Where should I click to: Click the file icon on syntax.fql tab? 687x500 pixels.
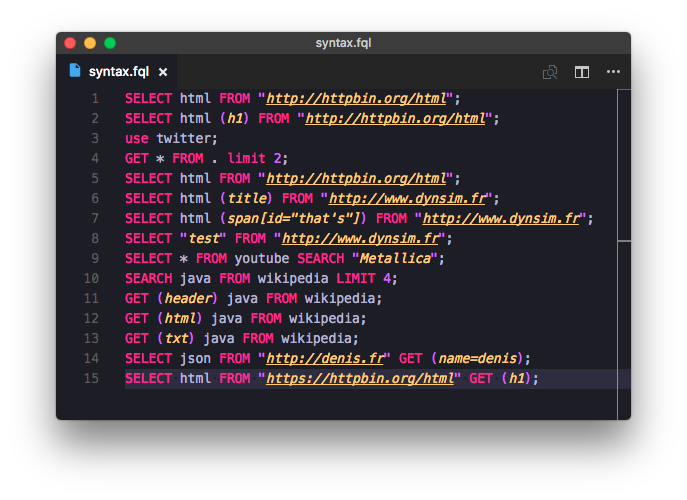[x=75, y=70]
